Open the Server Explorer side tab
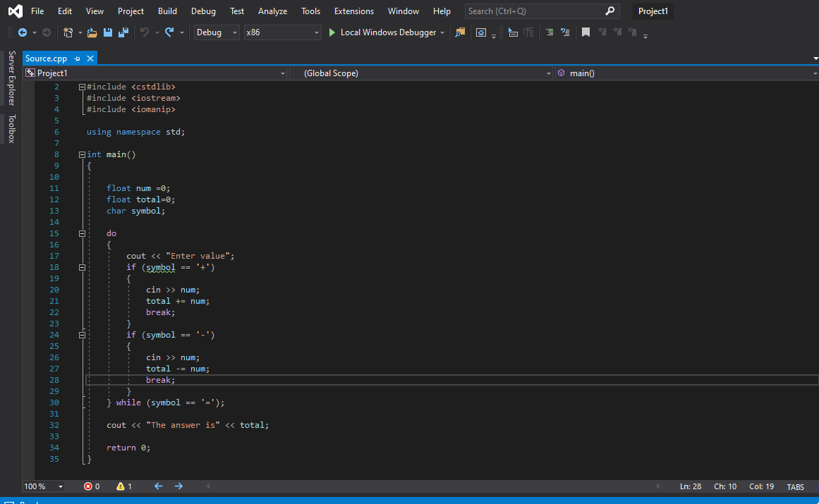This screenshot has height=504, width=819. (x=11, y=78)
